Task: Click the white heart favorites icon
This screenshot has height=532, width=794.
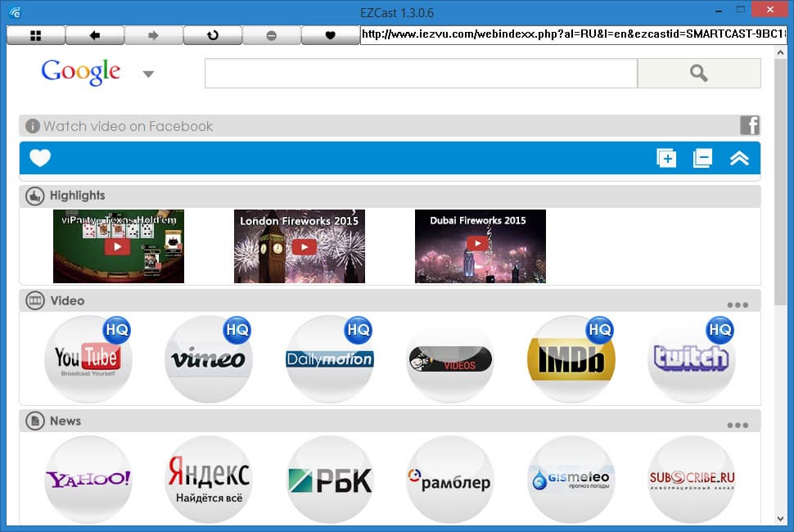Action: tap(40, 158)
